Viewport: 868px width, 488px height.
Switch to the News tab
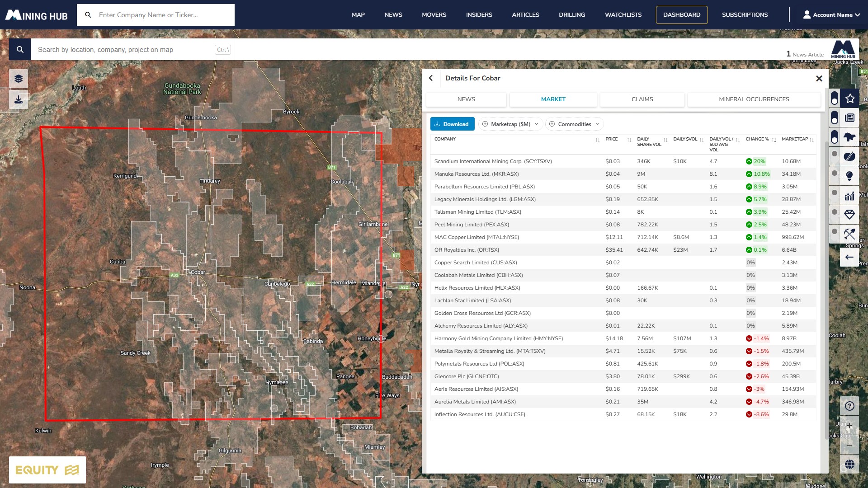pyautogui.click(x=466, y=99)
